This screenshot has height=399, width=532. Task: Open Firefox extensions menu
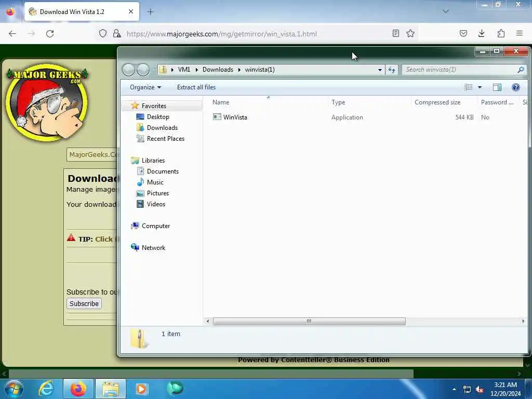coord(501,33)
